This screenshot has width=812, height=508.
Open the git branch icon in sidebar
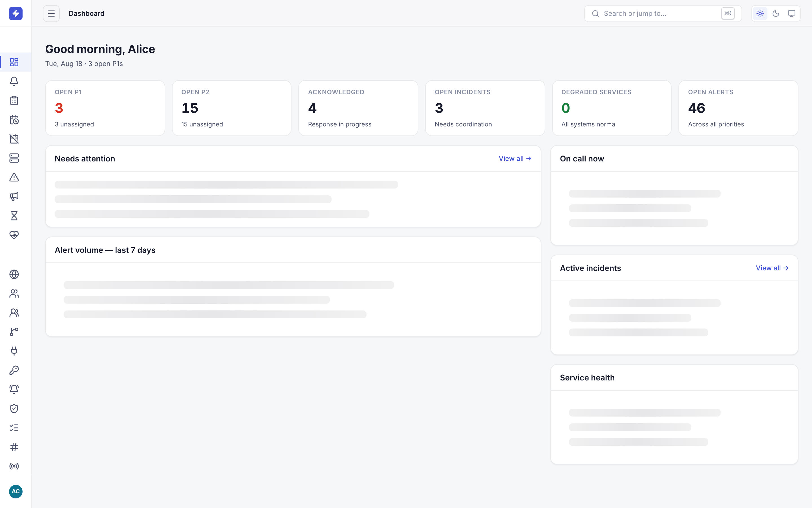click(14, 332)
